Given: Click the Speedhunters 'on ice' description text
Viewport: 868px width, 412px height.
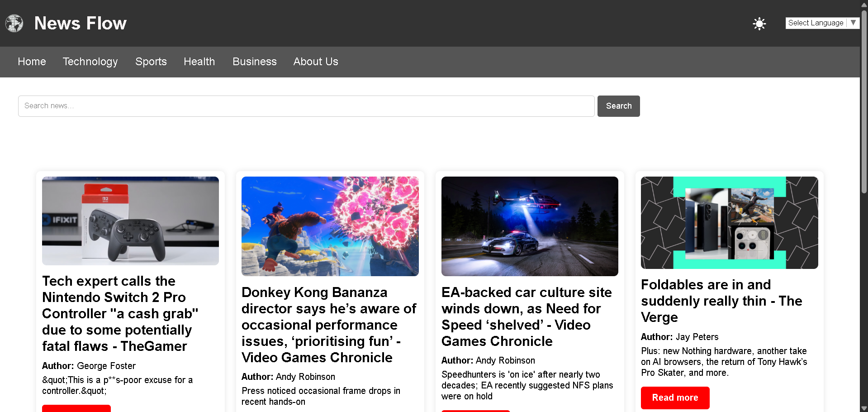Looking at the screenshot, I should point(527,385).
